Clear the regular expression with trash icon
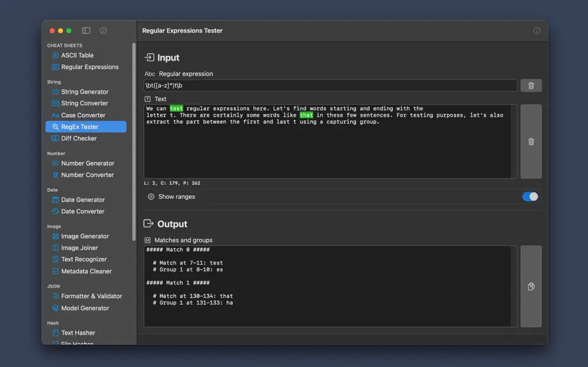This screenshot has width=588, height=367. pos(531,86)
